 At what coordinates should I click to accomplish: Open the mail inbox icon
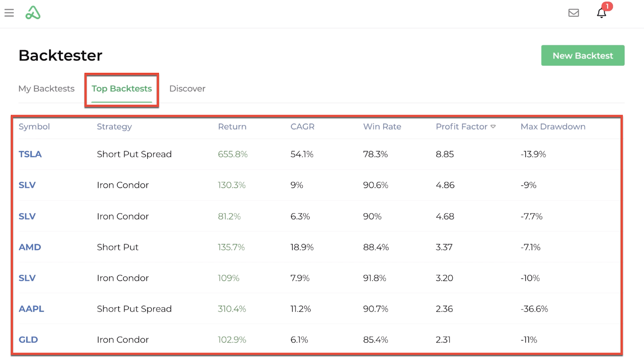point(574,13)
